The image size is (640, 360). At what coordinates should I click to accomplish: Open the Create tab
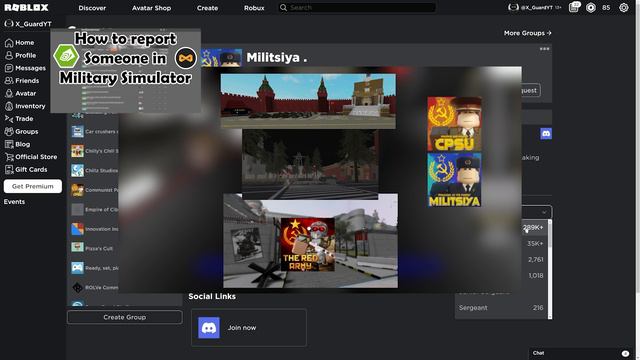207,8
